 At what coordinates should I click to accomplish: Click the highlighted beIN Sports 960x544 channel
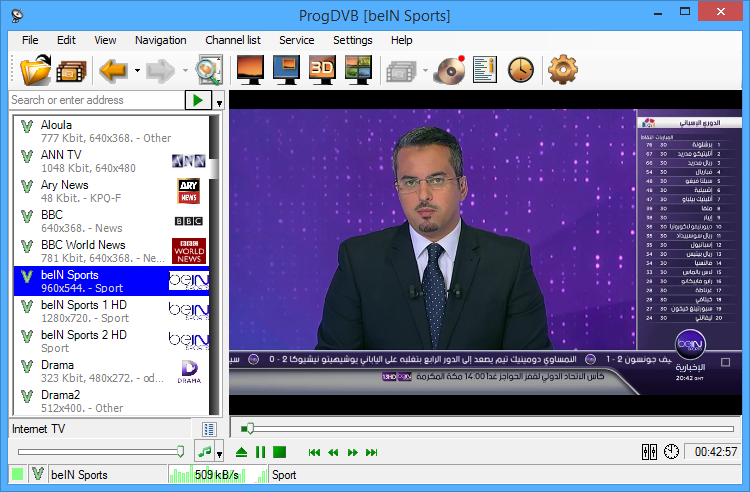point(111,281)
